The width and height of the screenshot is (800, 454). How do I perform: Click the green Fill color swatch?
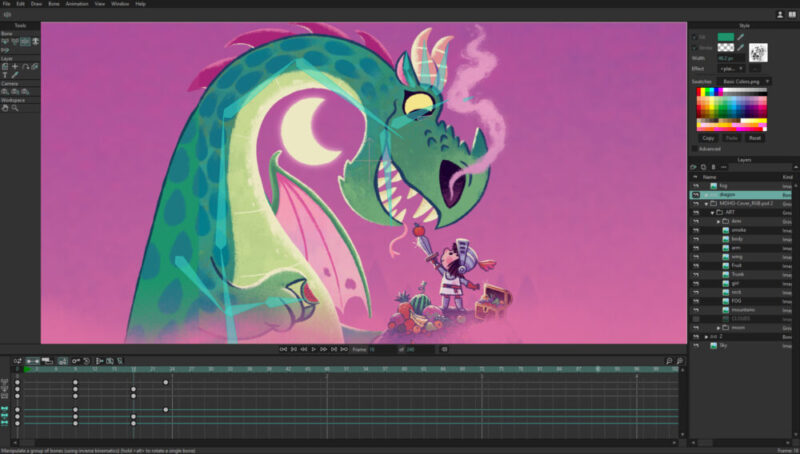click(x=726, y=37)
